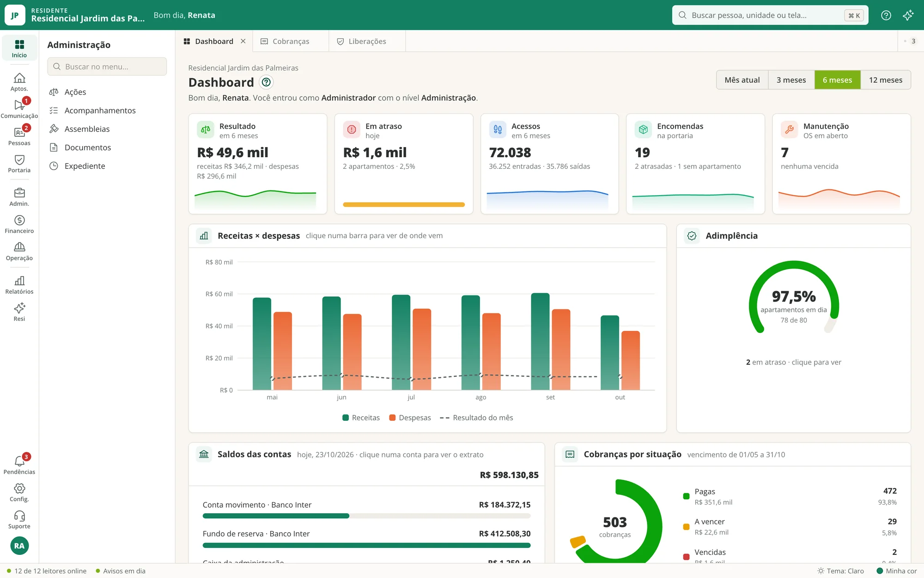Click the Receitas × despesas chart icon
Screen dimensions: 924x578
(x=204, y=236)
